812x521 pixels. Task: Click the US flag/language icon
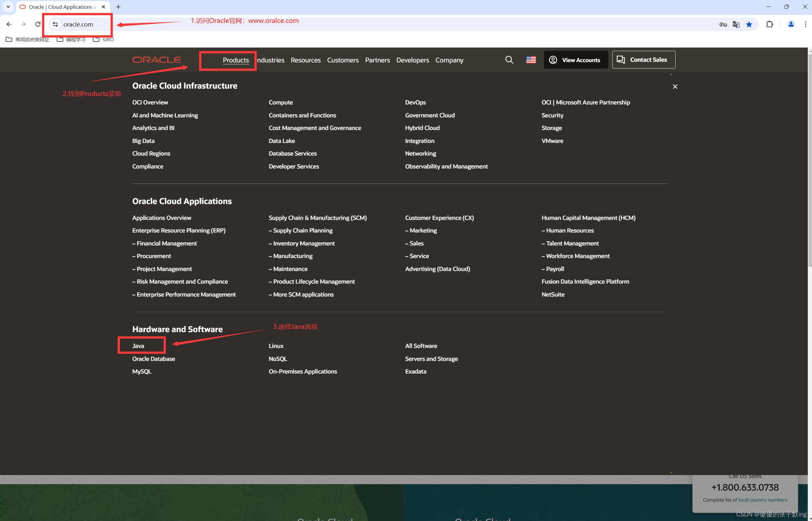click(x=531, y=60)
